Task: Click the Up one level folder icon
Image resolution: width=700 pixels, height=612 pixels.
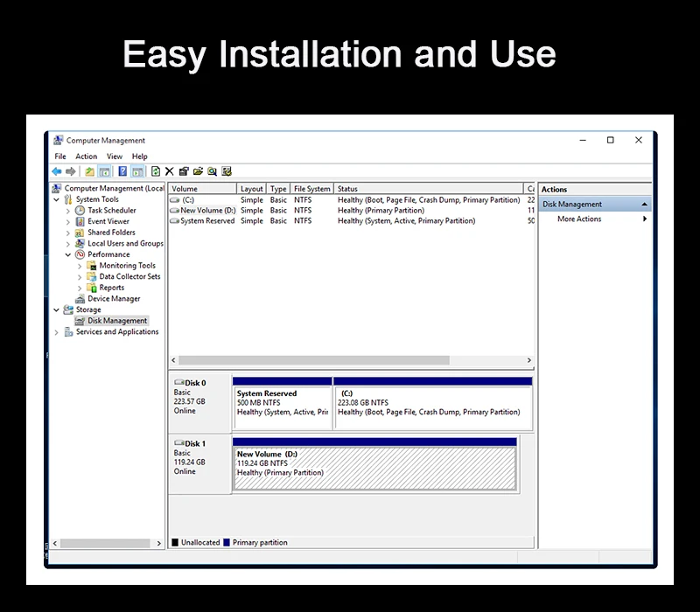Action: tap(90, 171)
